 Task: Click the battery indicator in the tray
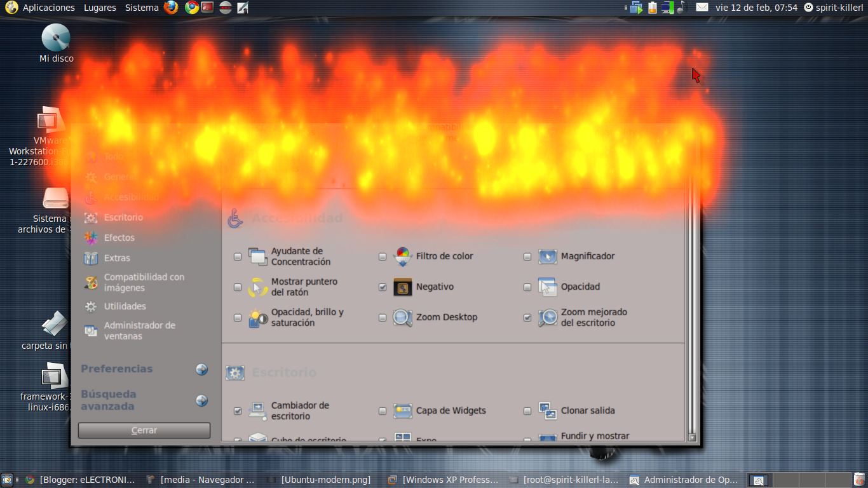[x=652, y=8]
